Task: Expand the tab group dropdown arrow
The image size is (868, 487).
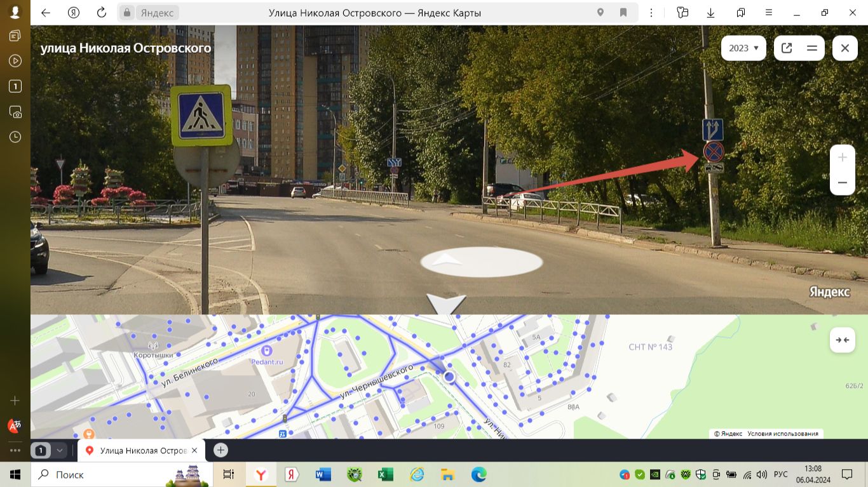Action: click(60, 450)
